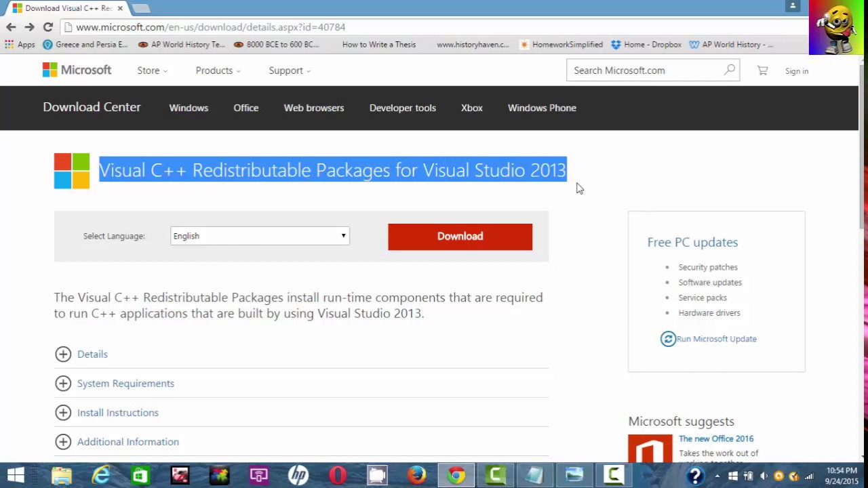Click Chrome icon in taskbar
Image resolution: width=868 pixels, height=488 pixels.
[456, 475]
